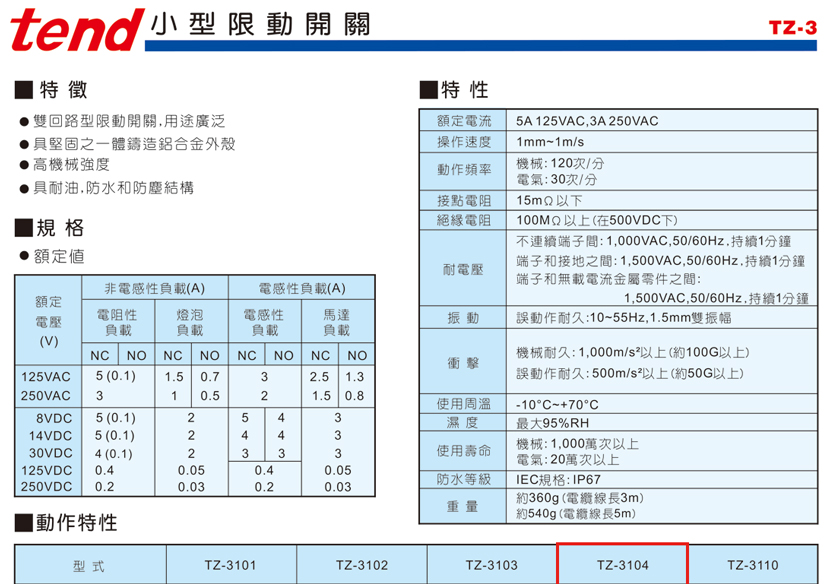Select the title 小型限動開關
The image size is (830, 584).
coord(260,24)
